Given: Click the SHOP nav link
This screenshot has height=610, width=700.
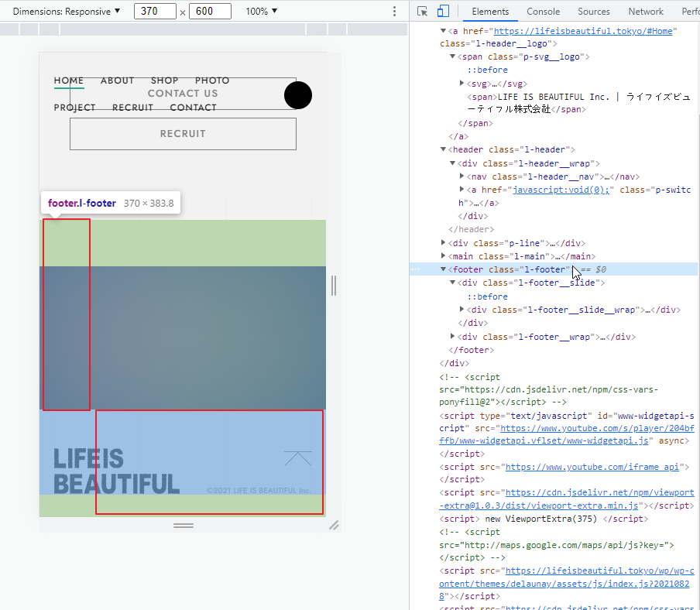Looking at the screenshot, I should point(164,81).
